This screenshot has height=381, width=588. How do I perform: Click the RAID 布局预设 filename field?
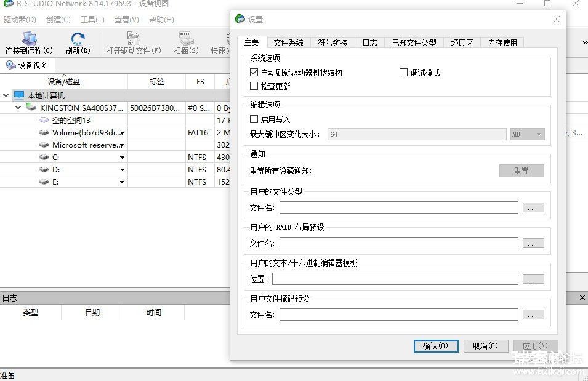[x=399, y=243]
